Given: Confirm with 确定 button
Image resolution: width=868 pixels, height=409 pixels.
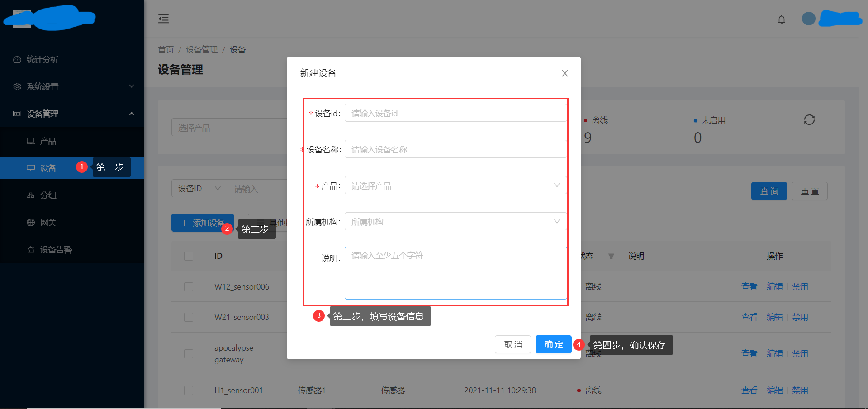Looking at the screenshot, I should tap(554, 345).
